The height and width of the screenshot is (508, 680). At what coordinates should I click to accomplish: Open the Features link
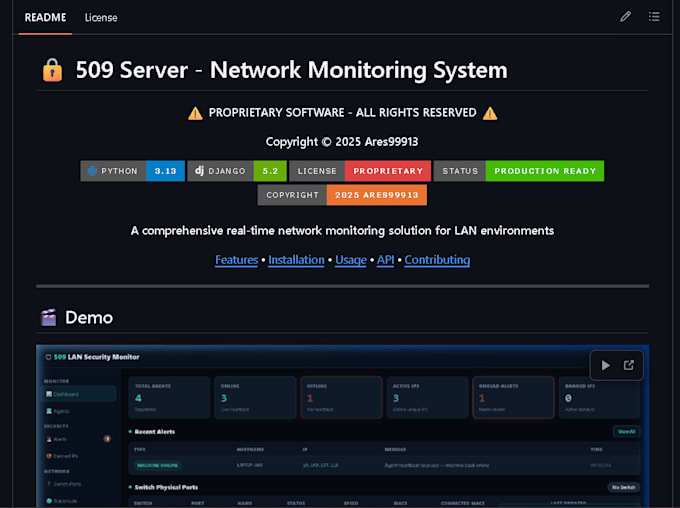[x=236, y=259]
